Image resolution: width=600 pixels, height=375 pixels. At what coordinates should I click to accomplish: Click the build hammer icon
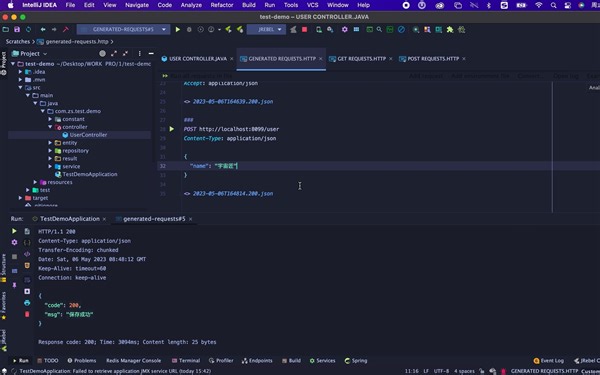pos(66,29)
